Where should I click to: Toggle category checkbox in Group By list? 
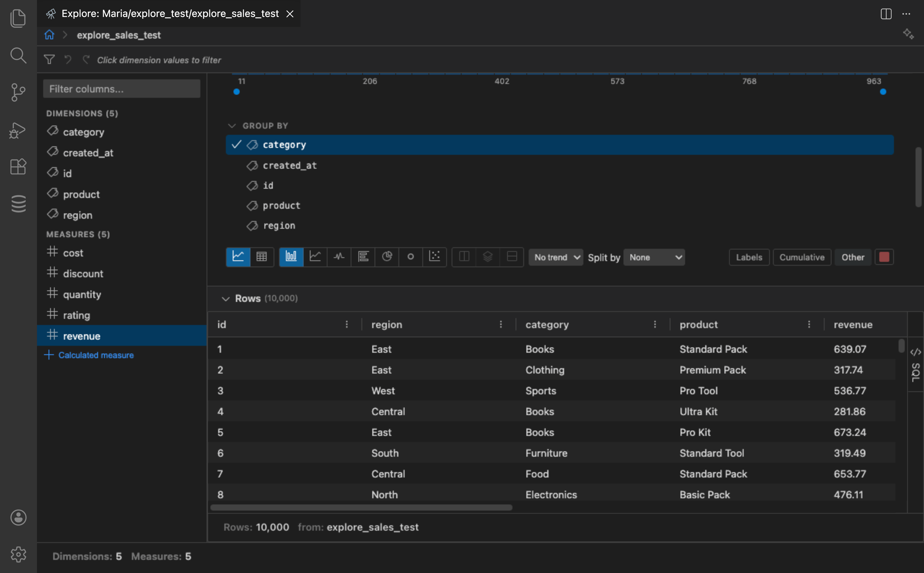(236, 144)
